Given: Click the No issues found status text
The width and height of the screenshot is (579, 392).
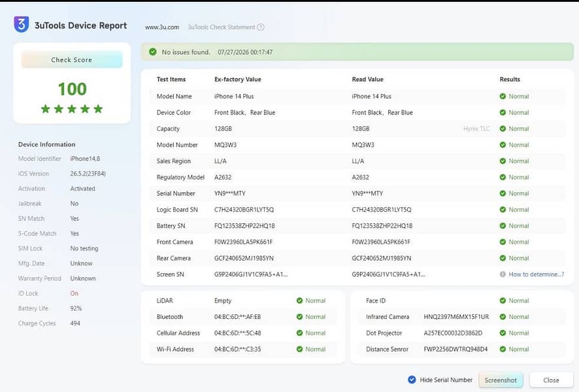Looking at the screenshot, I should [186, 52].
